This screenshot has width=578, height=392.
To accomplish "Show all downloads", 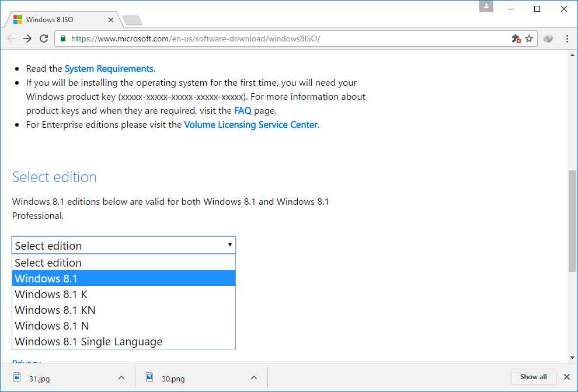I will (x=534, y=377).
